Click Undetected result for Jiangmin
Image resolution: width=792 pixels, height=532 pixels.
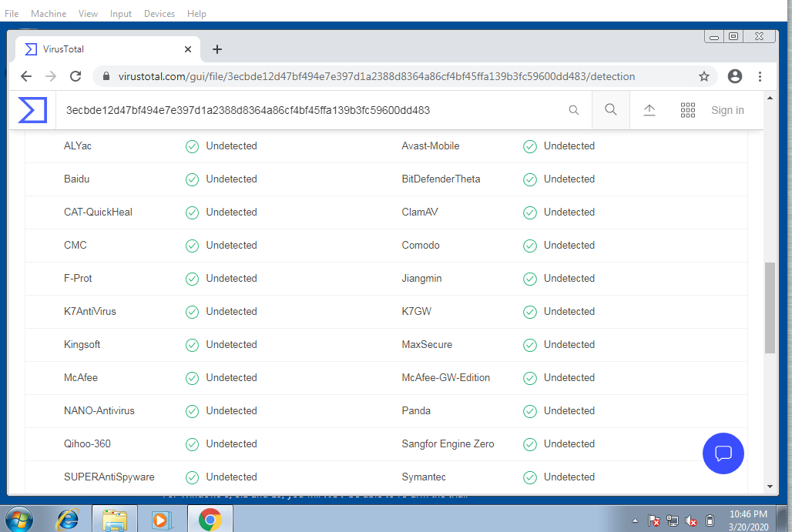pos(569,278)
